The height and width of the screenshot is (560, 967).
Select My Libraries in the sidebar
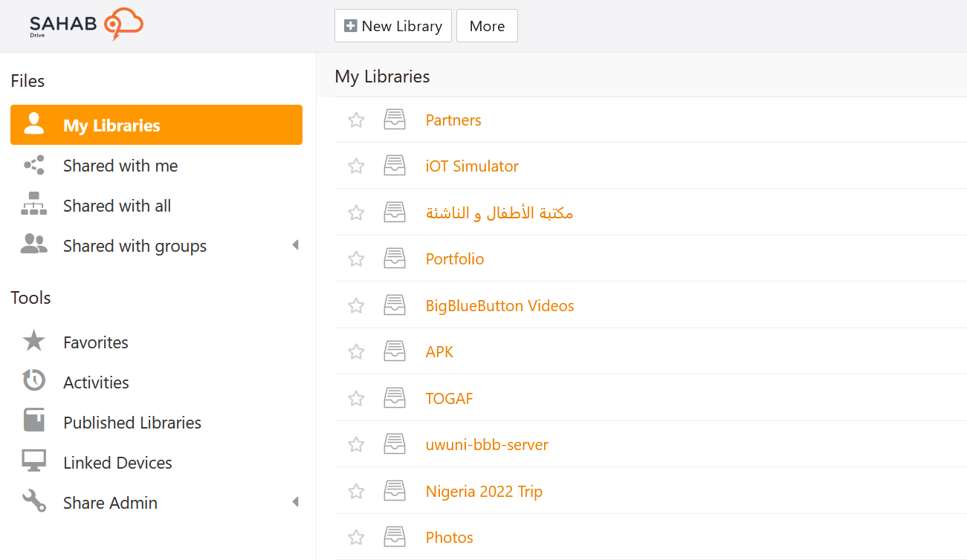point(156,125)
